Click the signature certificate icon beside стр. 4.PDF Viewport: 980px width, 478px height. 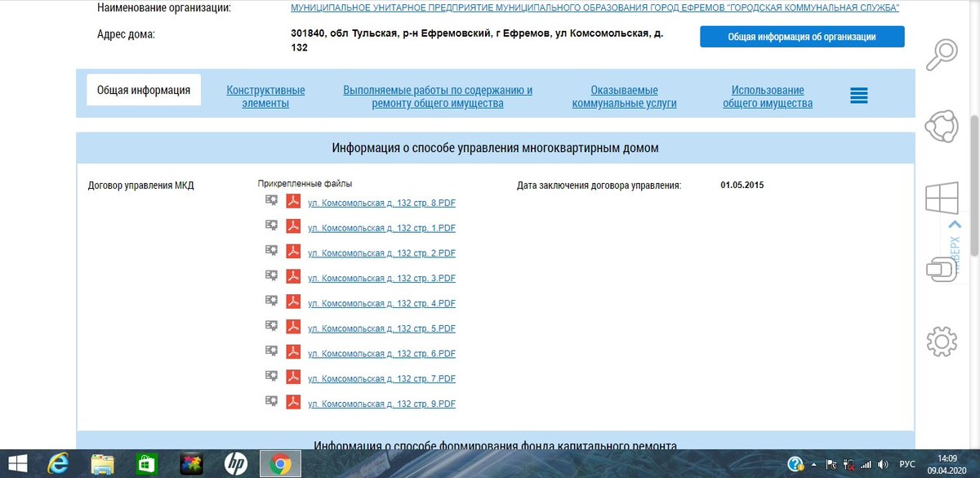pos(271,300)
